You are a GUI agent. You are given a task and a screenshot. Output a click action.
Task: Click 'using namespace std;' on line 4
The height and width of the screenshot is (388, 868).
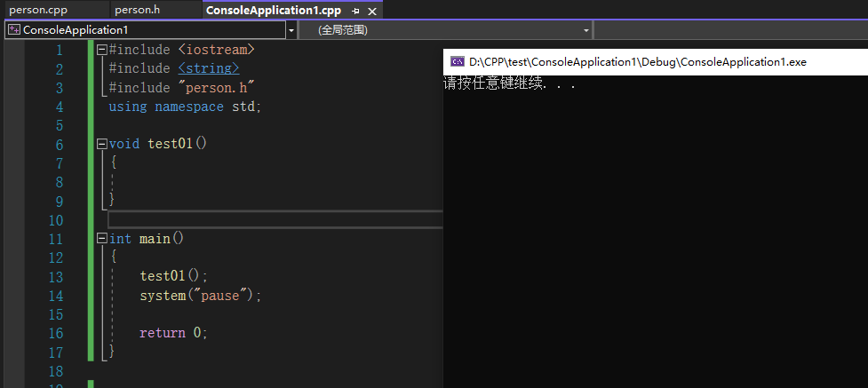[184, 107]
